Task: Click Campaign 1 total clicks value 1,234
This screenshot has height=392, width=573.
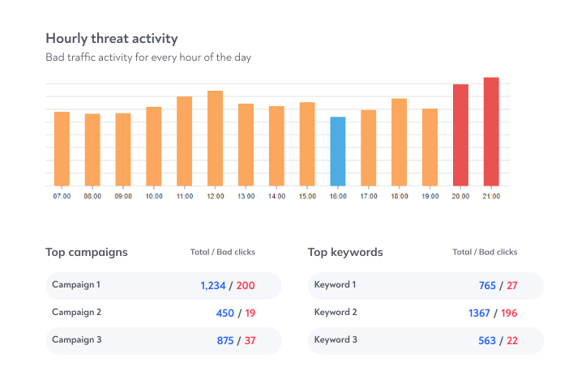Action: [212, 286]
